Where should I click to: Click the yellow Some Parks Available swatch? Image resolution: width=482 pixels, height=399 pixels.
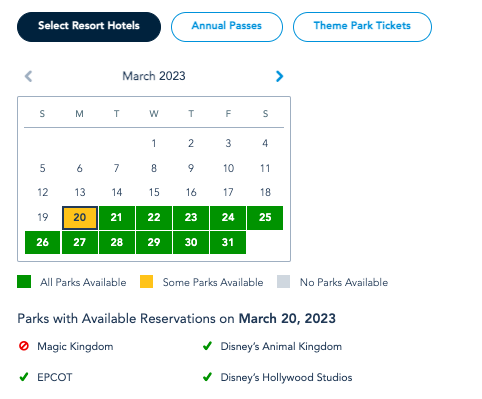pos(146,282)
